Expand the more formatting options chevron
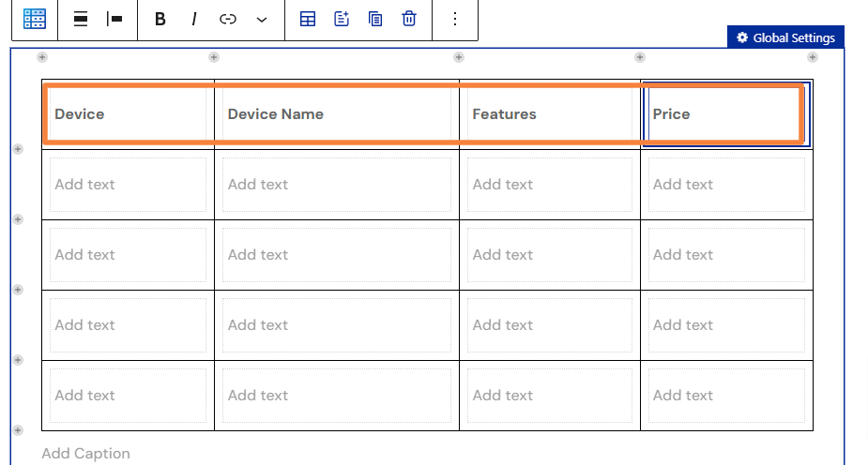This screenshot has height=465, width=868. [x=262, y=20]
